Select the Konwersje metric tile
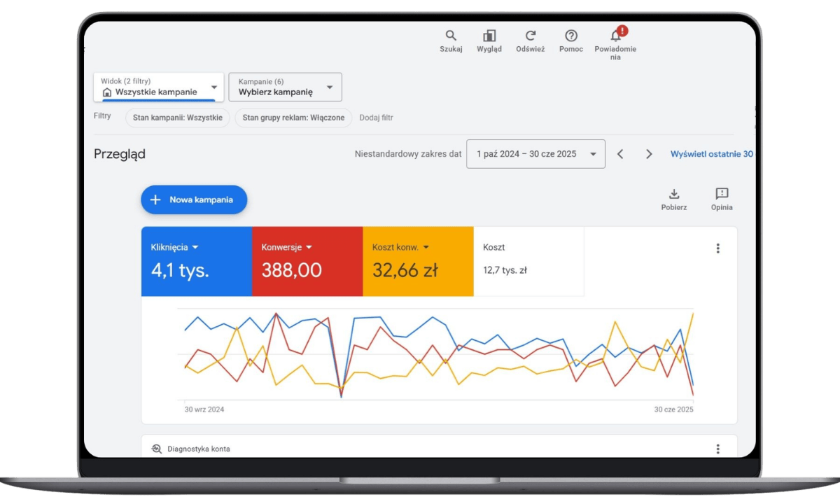The width and height of the screenshot is (840, 504). (307, 261)
